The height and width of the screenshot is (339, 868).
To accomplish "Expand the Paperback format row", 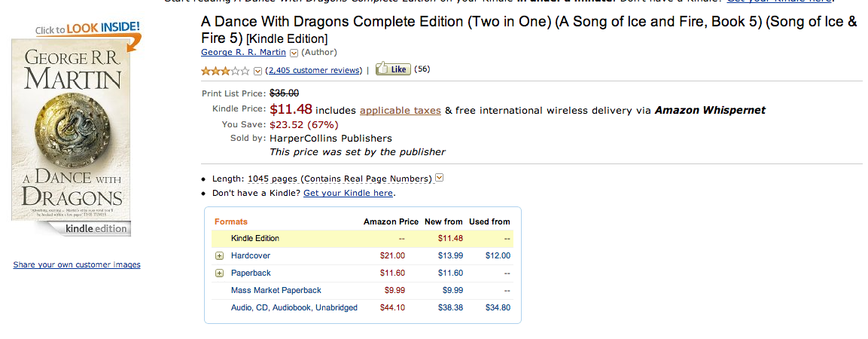I will tap(220, 273).
